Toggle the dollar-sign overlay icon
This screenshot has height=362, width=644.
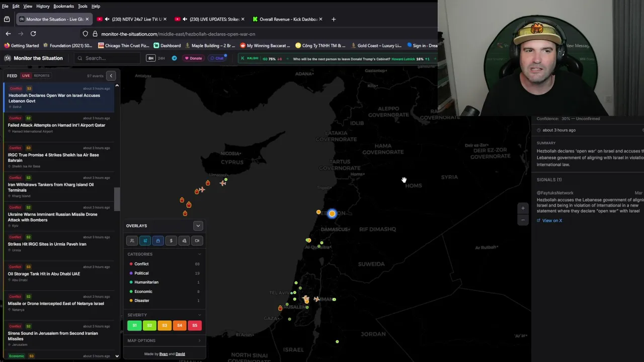pyautogui.click(x=171, y=241)
